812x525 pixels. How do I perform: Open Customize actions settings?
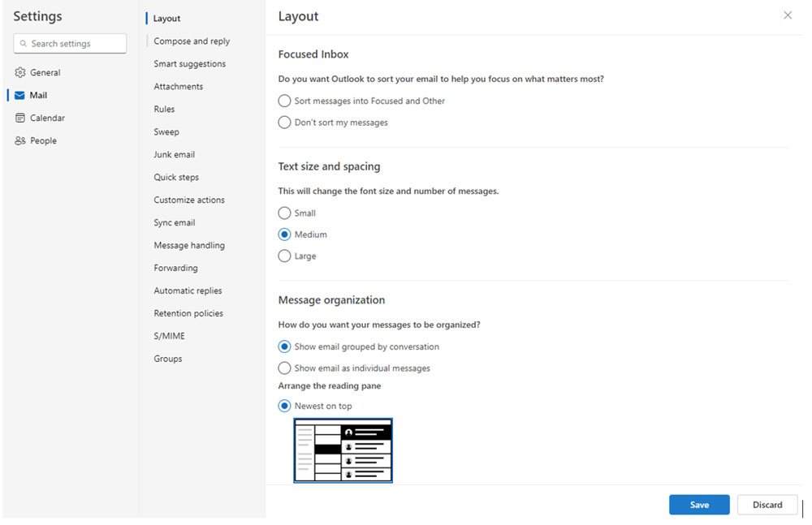pos(189,200)
